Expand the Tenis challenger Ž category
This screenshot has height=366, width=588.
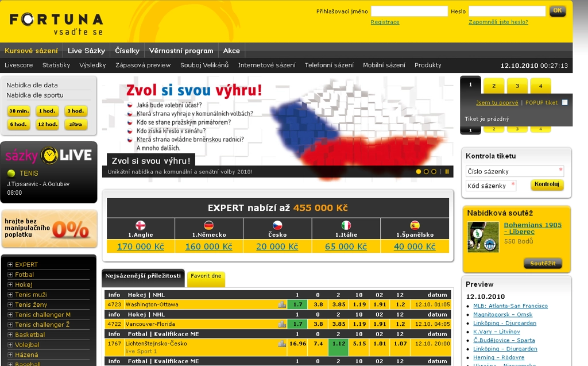[10, 325]
